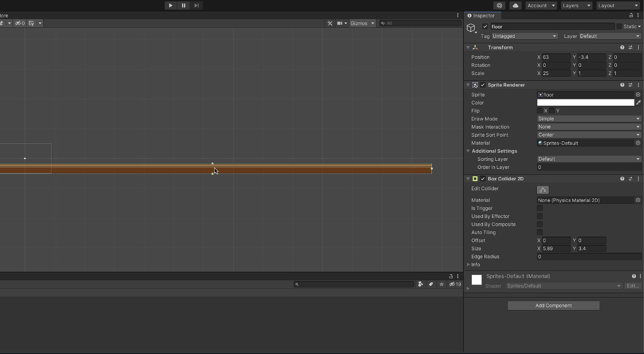Enable the Is Trigger checkbox
This screenshot has width=644, height=354.
point(540,208)
